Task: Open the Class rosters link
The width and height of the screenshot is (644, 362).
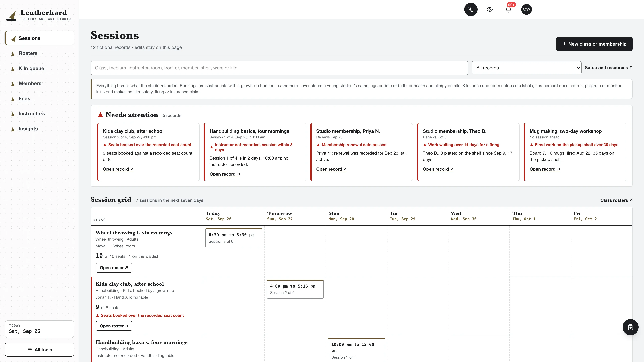Action: click(616, 200)
